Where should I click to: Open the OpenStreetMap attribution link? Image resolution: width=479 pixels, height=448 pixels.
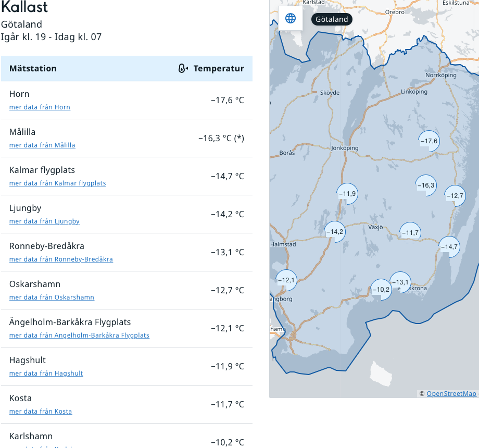click(451, 394)
